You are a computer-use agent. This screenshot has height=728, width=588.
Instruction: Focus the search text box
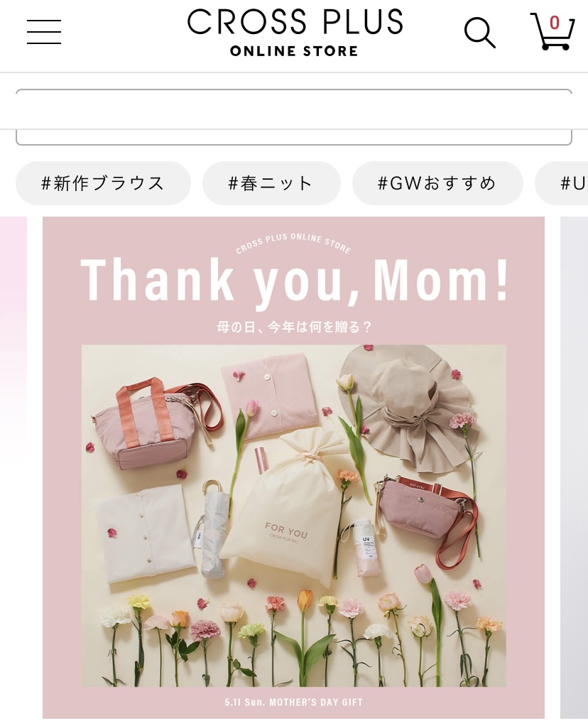tap(294, 117)
